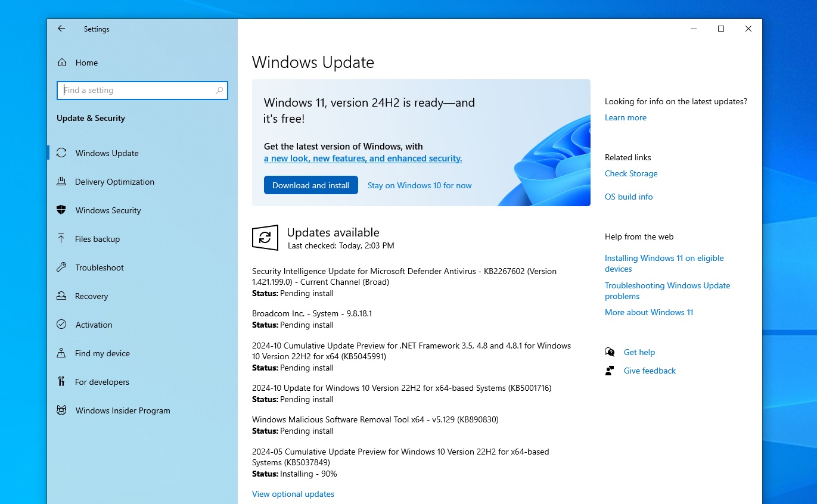Click the Download and install button
The height and width of the screenshot is (504, 817).
310,185
